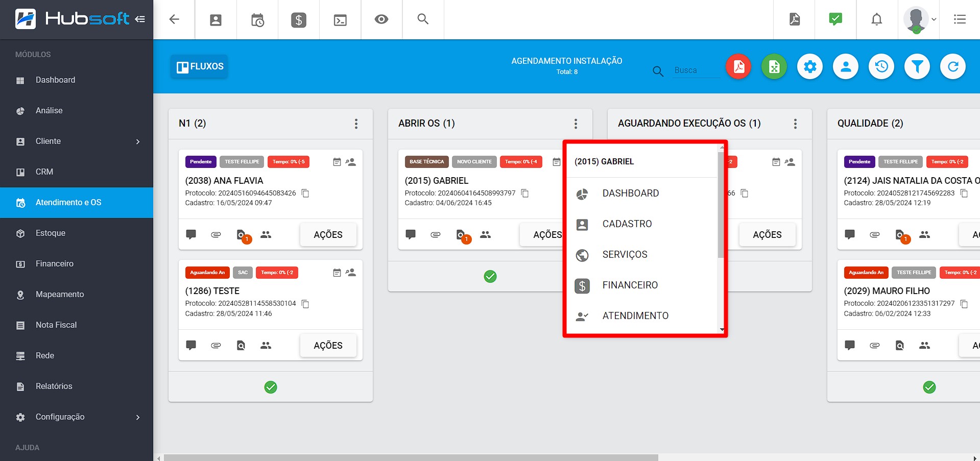Screen dimensions: 980x461
Task: Click the Pendente tag on ANA FLAVIA
Action: click(x=201, y=162)
